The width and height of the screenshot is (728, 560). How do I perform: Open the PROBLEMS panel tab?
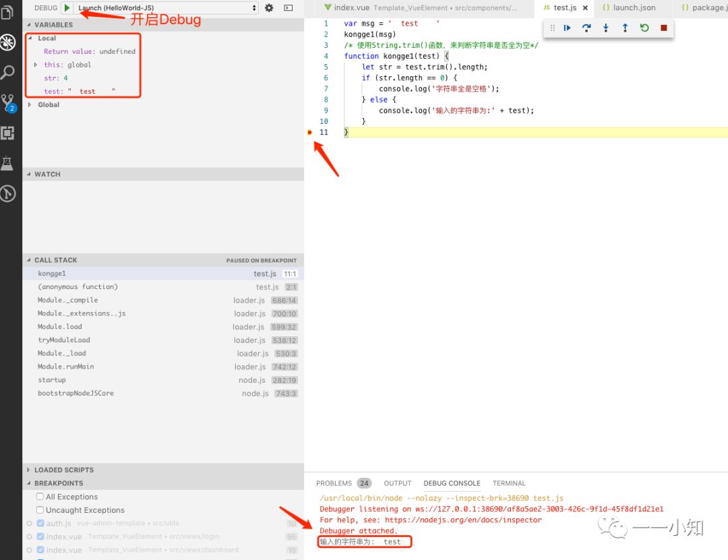[x=334, y=483]
